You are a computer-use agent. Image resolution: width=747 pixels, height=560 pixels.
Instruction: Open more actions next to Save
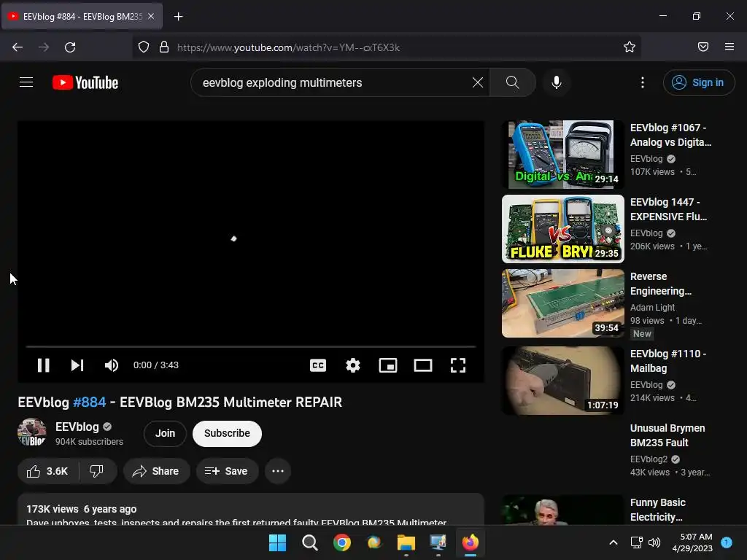pos(278,471)
